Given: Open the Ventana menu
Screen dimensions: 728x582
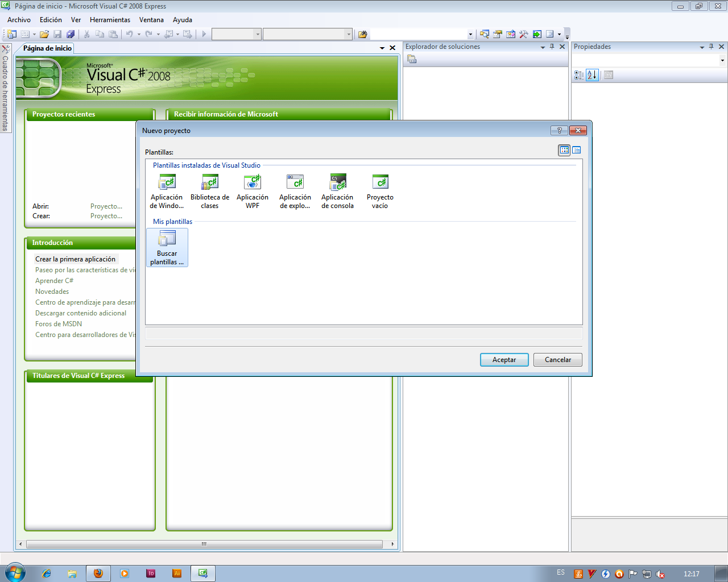Looking at the screenshot, I should click(151, 20).
